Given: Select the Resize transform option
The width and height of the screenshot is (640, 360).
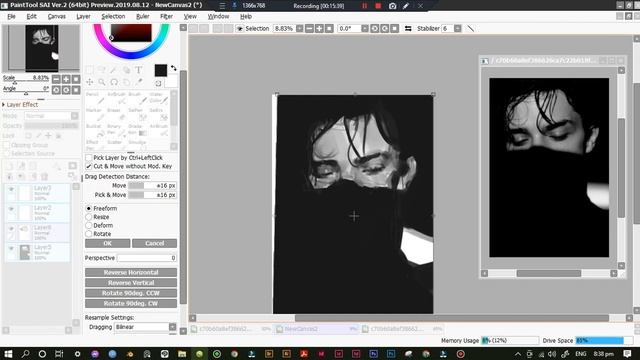Looking at the screenshot, I should (89, 217).
